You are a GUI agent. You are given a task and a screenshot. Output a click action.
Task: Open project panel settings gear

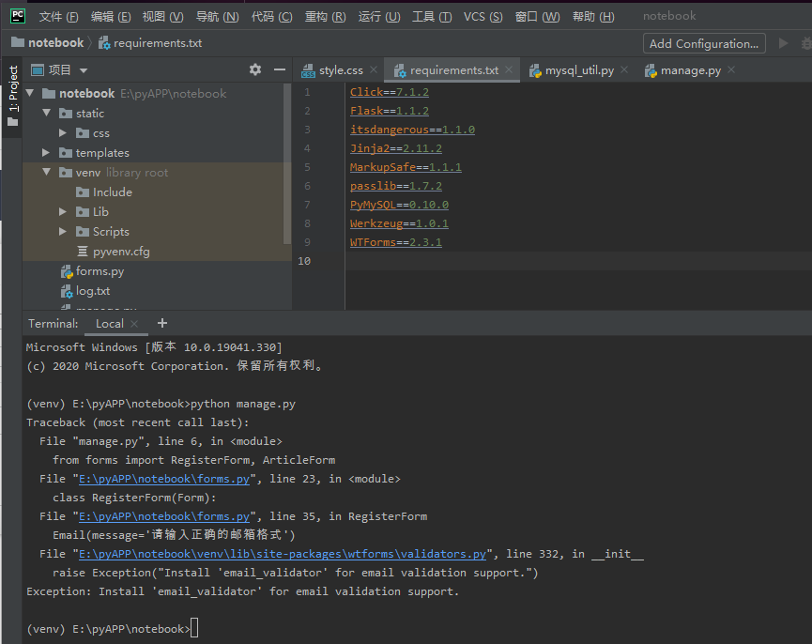[255, 69]
